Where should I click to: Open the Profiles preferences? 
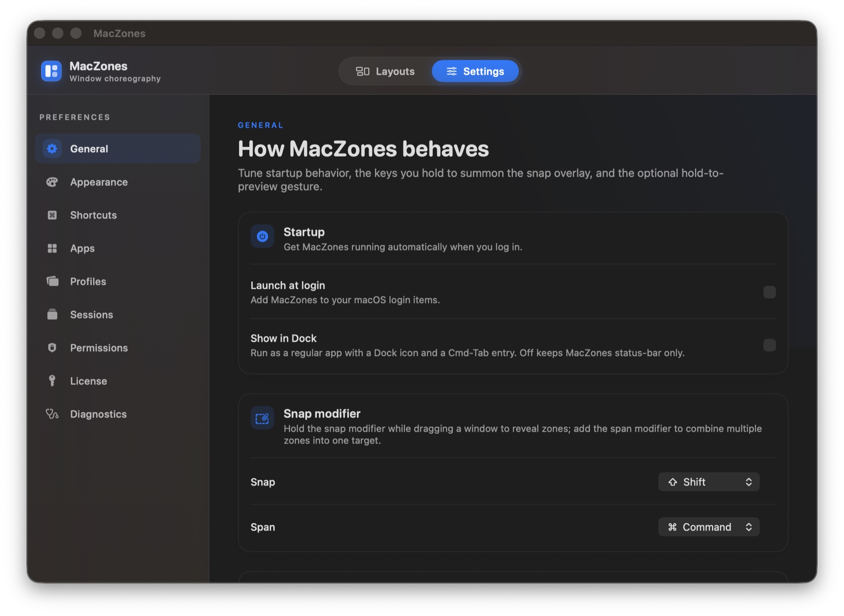click(118, 281)
